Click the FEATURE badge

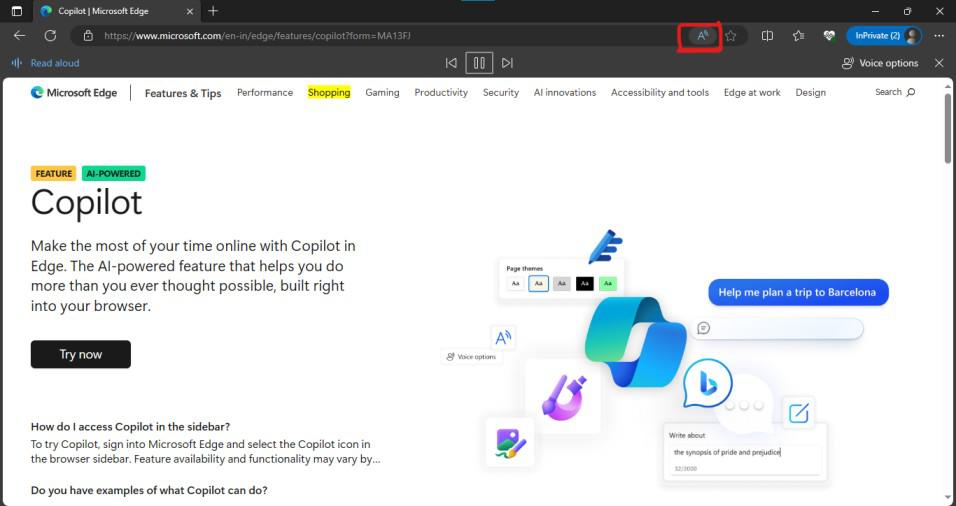(x=54, y=174)
